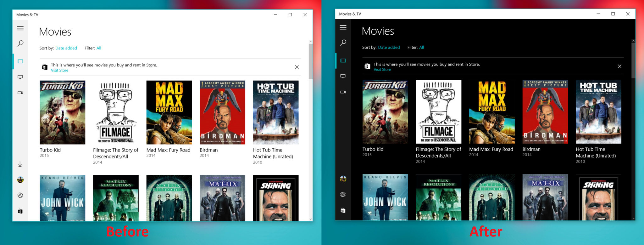This screenshot has height=245, width=644.
Task: Open Filmage poster in dark-theme window
Action: (x=439, y=112)
